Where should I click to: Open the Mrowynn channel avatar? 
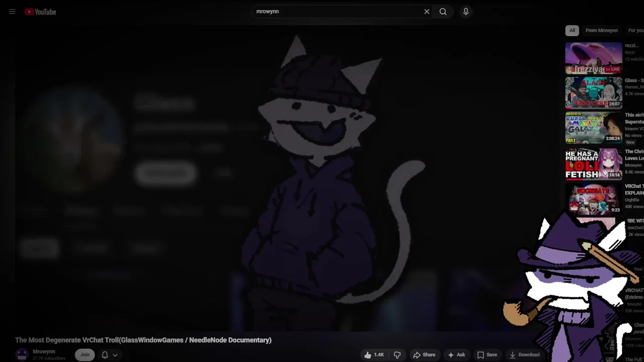tap(22, 354)
